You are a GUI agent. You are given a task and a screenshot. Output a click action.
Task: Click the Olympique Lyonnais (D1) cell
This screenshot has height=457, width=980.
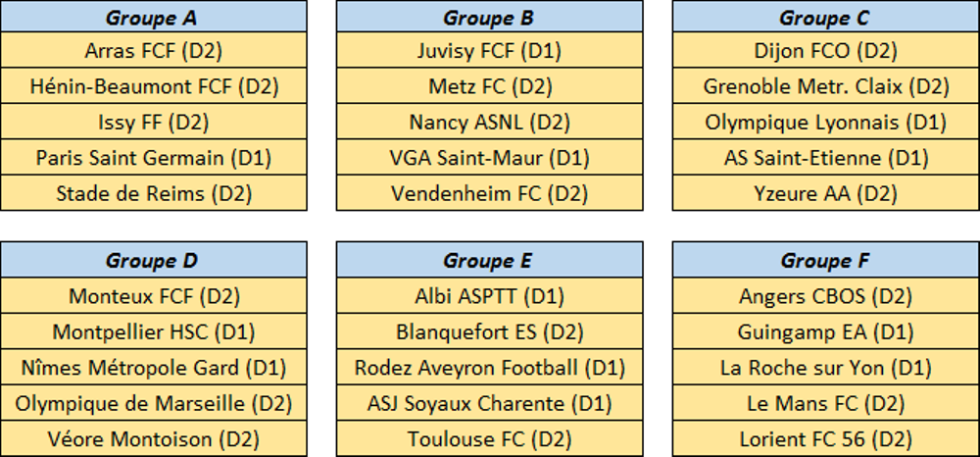point(825,122)
